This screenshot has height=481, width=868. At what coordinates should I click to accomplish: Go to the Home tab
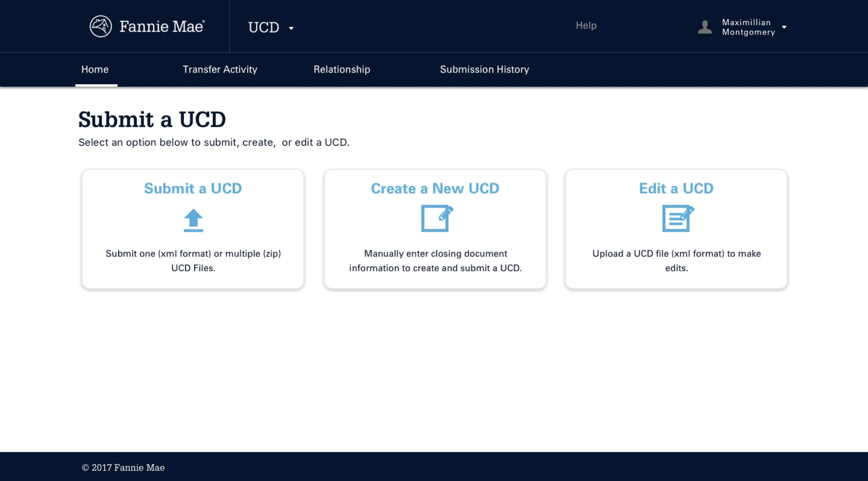pos(95,69)
